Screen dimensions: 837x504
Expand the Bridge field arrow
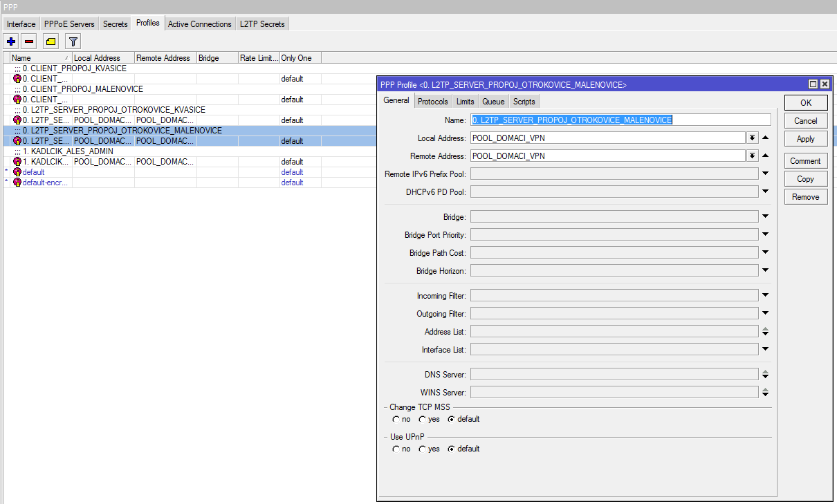point(766,217)
